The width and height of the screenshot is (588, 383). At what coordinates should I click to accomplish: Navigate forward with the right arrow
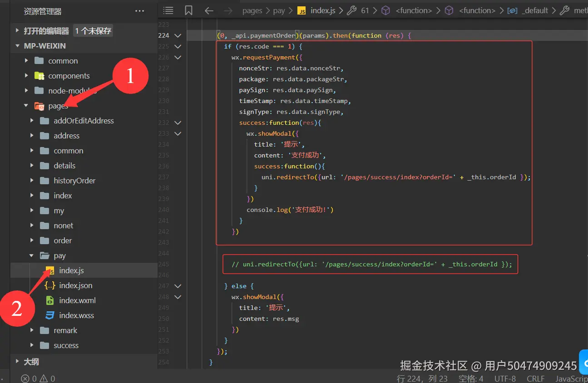228,10
